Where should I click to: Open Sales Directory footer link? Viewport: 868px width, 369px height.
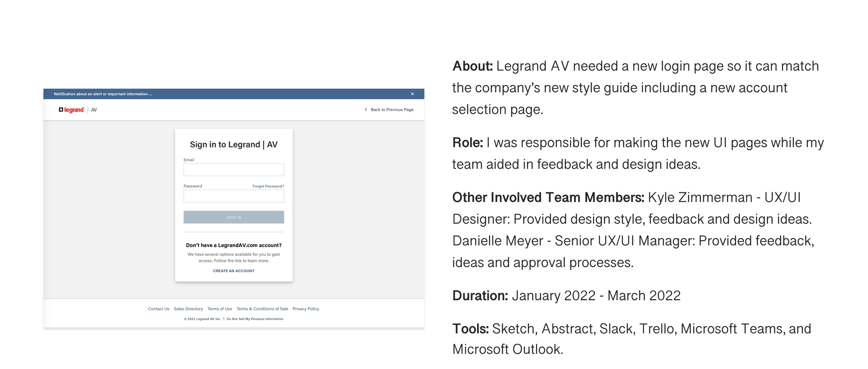coord(188,309)
